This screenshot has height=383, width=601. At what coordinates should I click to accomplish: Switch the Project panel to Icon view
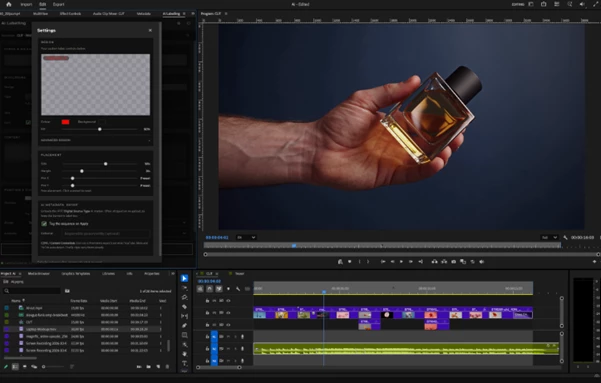point(25,367)
